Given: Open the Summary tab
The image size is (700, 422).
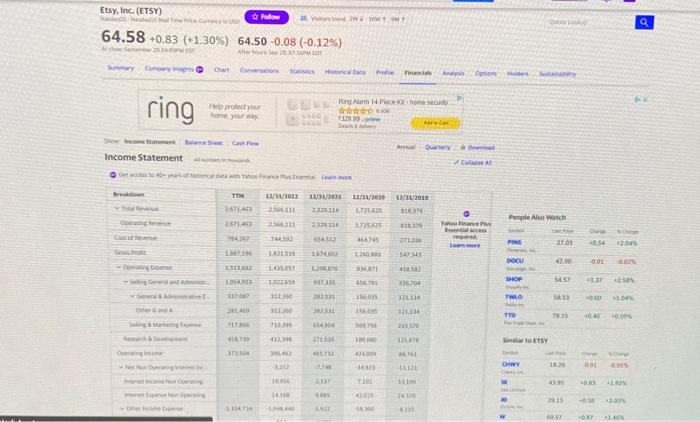Looking at the screenshot, I should tap(121, 68).
